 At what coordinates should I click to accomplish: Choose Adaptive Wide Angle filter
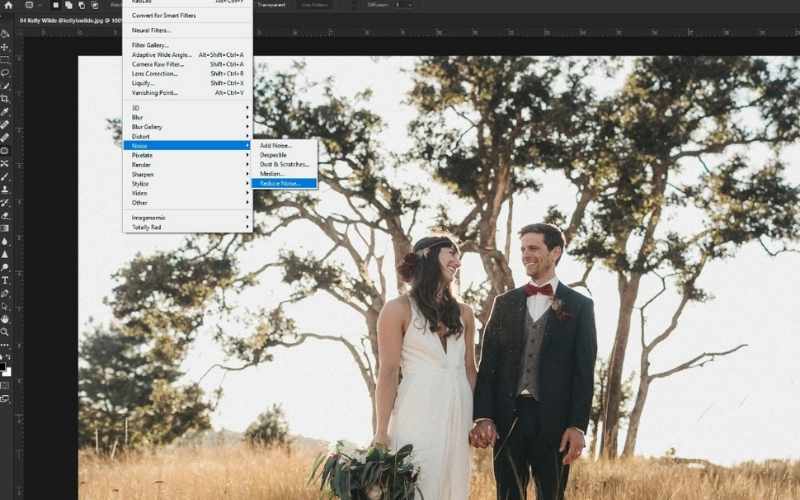(x=188, y=55)
